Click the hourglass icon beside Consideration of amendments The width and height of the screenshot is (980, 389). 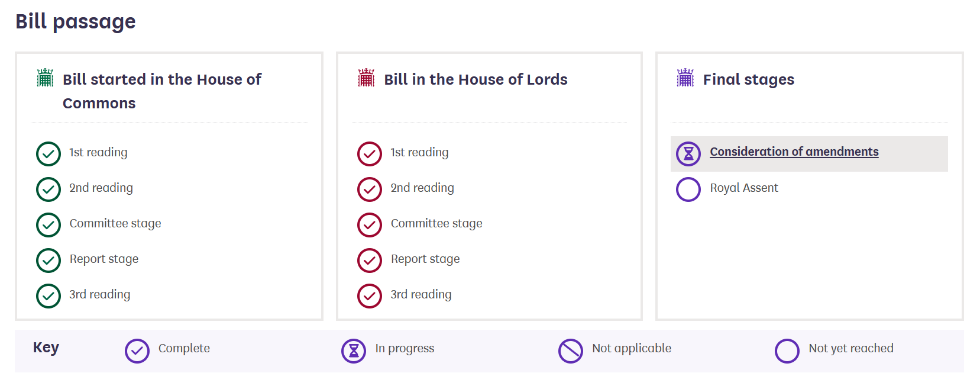tap(688, 154)
